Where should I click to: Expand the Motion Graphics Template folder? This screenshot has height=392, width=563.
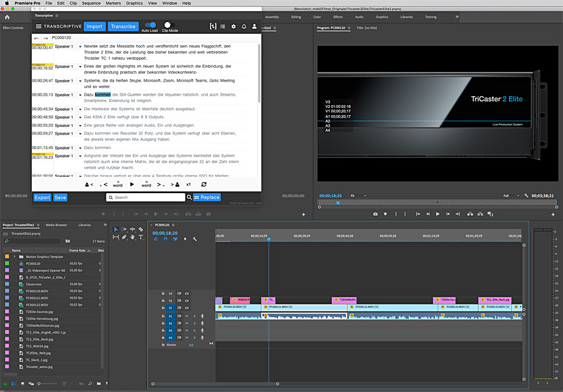(x=14, y=256)
